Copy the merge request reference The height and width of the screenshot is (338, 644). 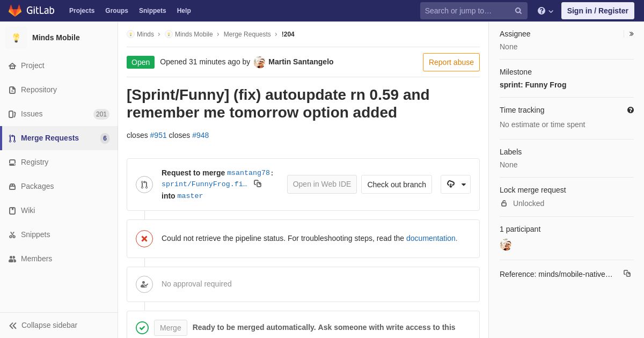(x=627, y=274)
